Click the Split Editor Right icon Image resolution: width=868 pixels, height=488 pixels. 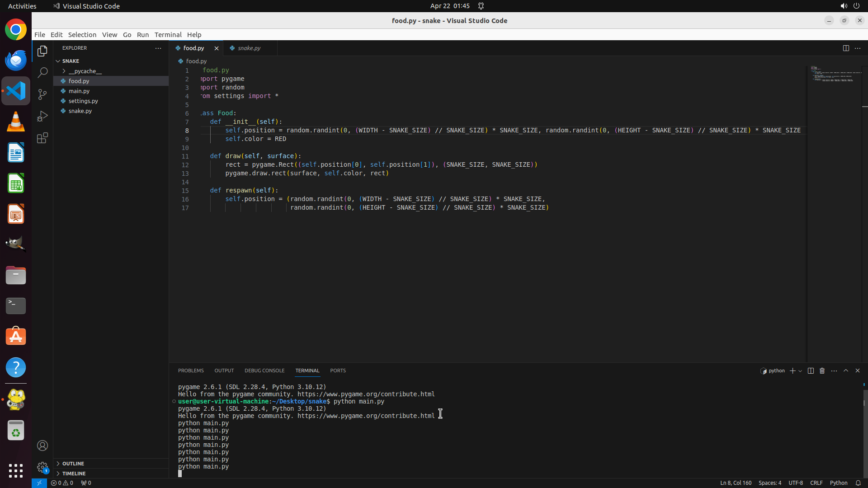[846, 48]
